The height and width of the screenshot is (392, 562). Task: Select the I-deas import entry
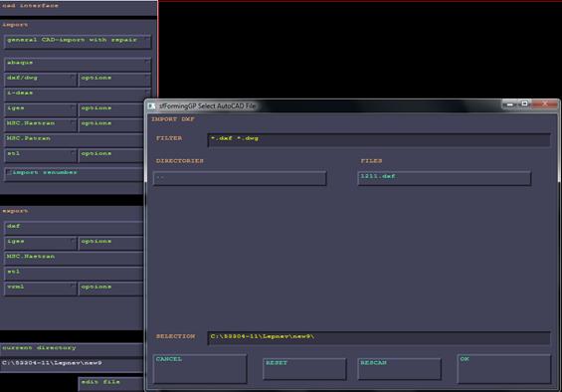(x=78, y=95)
